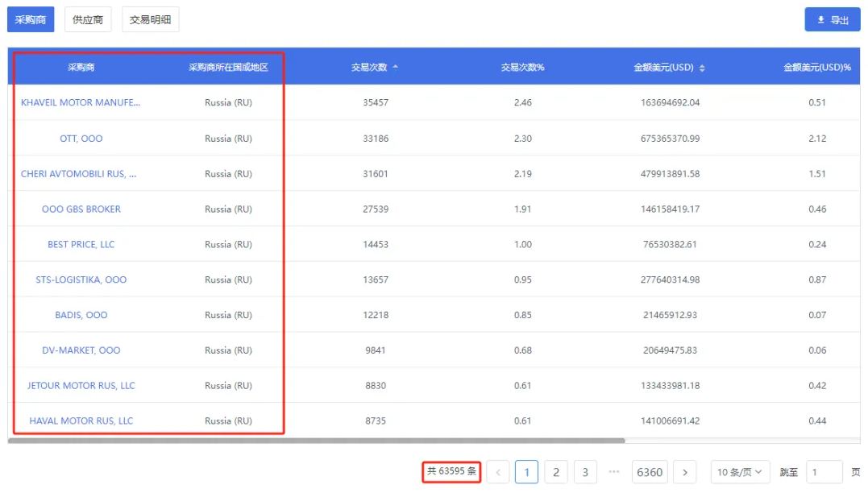Click the transaction count 8735 cell
This screenshot has height=493, width=868.
point(376,421)
